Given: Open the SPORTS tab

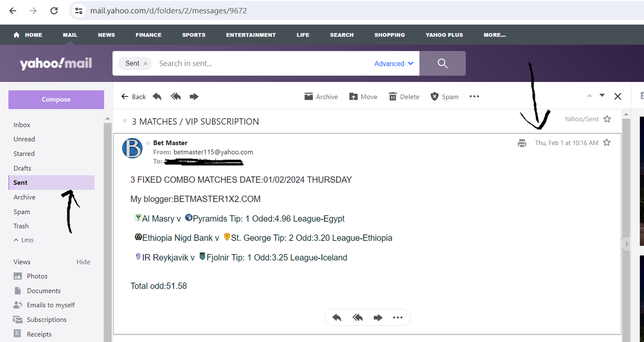Looking at the screenshot, I should 194,35.
